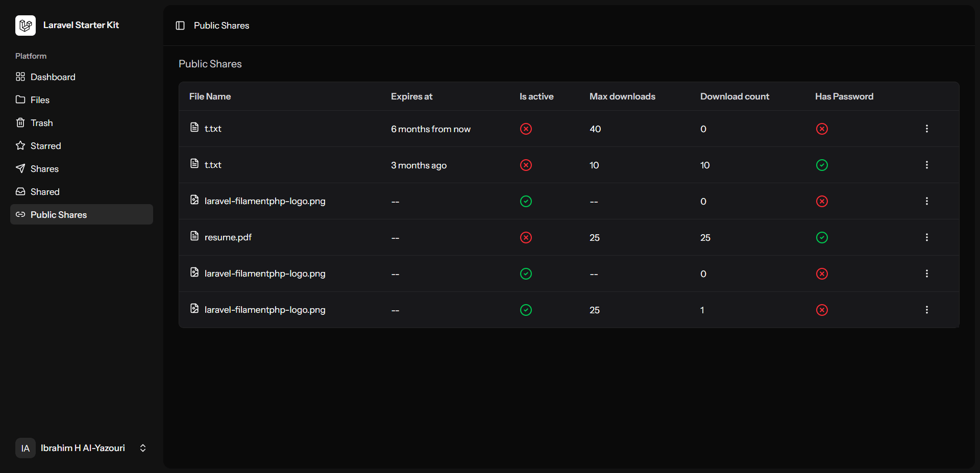This screenshot has width=980, height=473.
Task: Open actions menu for t.txt with 40 max downloads
Action: tap(927, 129)
